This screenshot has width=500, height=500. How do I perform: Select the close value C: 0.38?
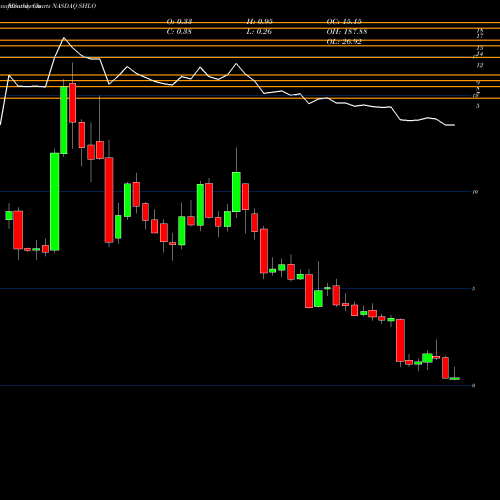coord(179,32)
